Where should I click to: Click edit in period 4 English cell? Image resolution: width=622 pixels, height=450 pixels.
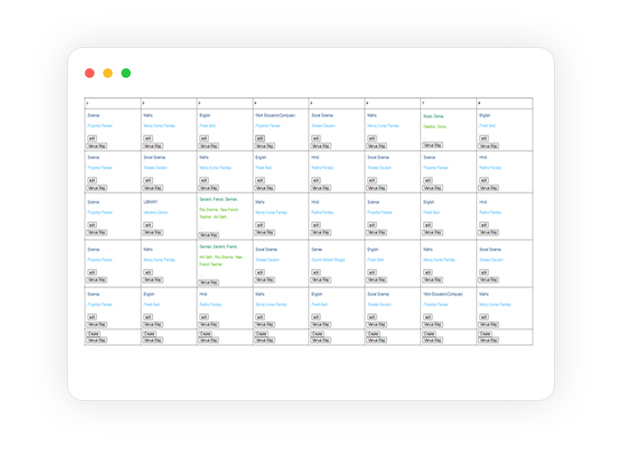(x=260, y=181)
